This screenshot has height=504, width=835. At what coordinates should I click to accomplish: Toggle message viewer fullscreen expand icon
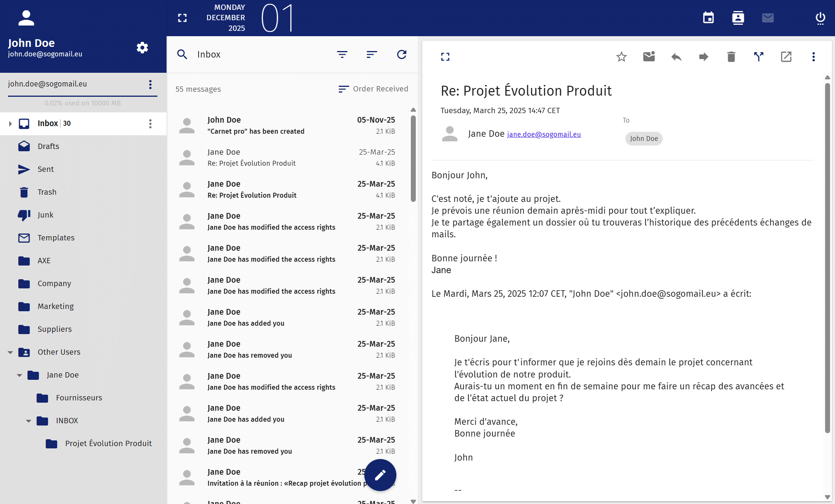click(445, 57)
